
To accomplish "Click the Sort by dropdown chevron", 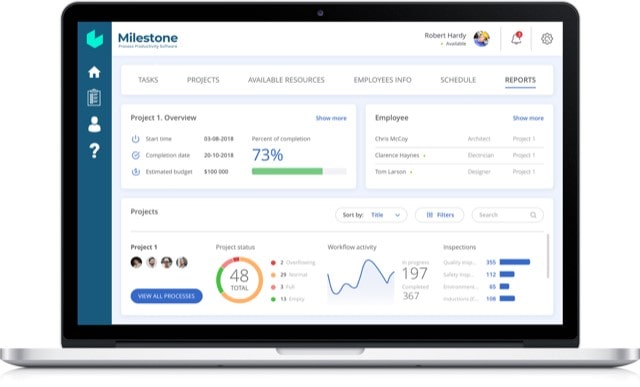I will click(397, 215).
